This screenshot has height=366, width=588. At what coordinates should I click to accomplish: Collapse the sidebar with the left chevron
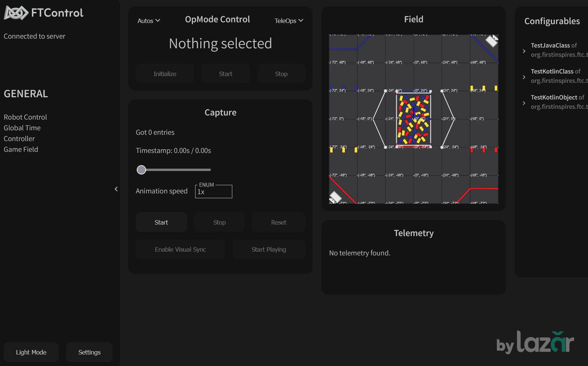coord(116,189)
